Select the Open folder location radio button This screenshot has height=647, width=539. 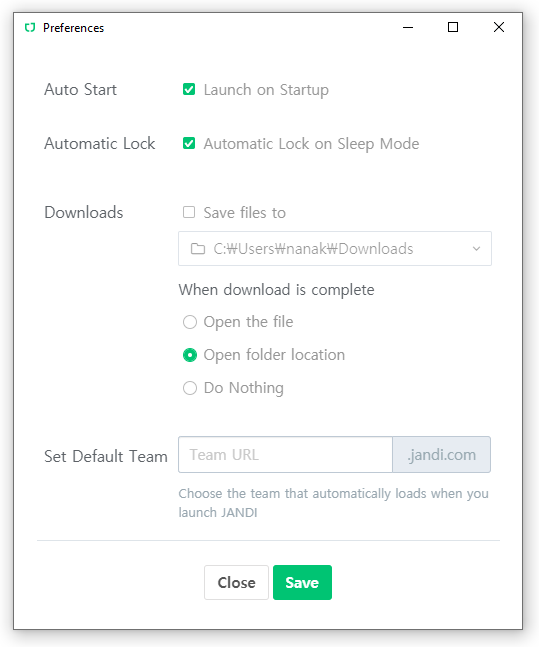pos(190,355)
